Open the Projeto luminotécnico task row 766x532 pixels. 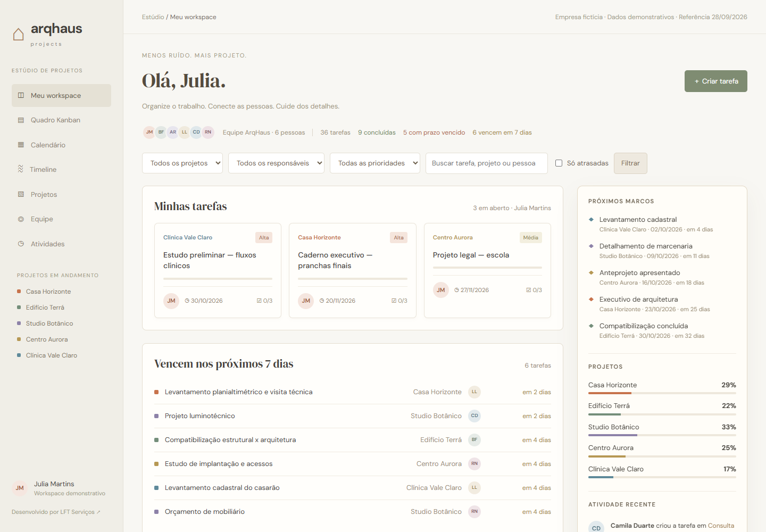pyautogui.click(x=353, y=416)
